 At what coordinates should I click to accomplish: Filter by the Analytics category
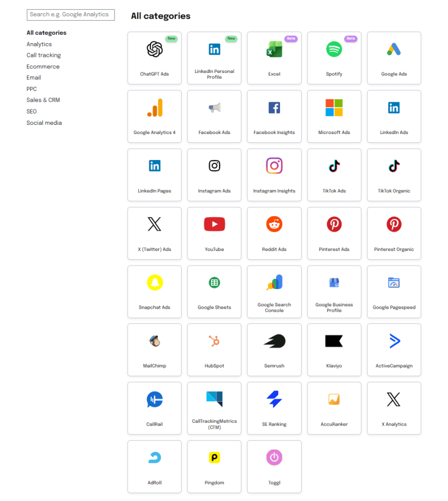(x=39, y=44)
